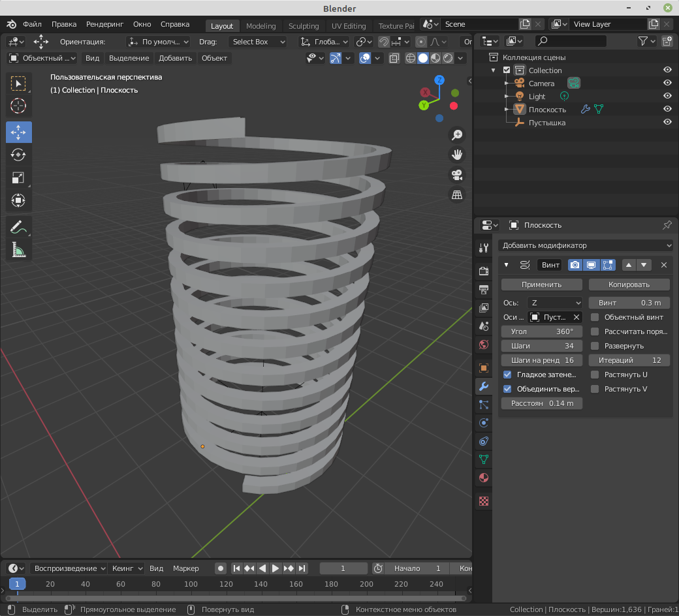Select the Measure ruler tool

pos(18,250)
